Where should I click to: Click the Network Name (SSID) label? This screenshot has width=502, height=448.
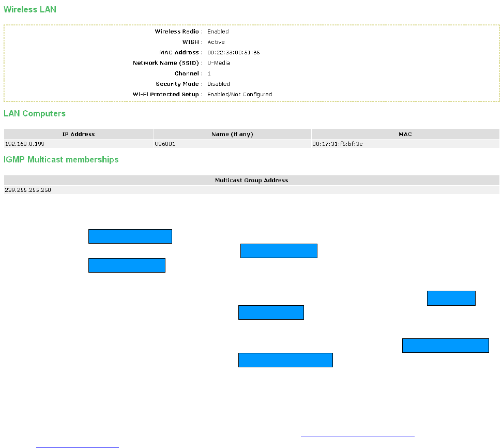point(168,63)
